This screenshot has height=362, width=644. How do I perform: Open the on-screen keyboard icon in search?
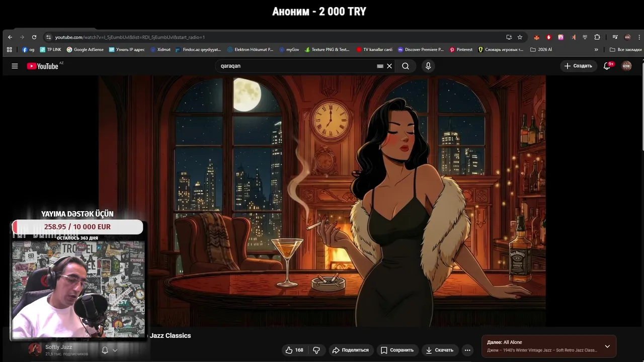(380, 66)
